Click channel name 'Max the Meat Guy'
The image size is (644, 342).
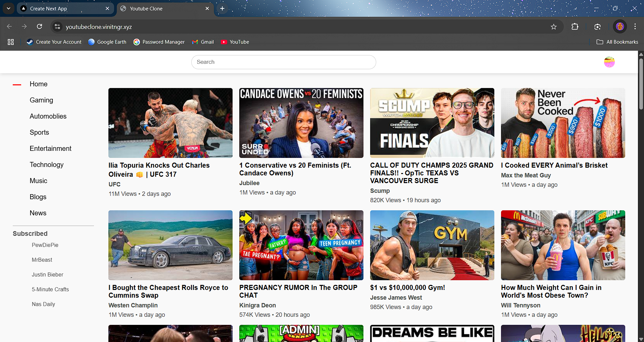[526, 175]
